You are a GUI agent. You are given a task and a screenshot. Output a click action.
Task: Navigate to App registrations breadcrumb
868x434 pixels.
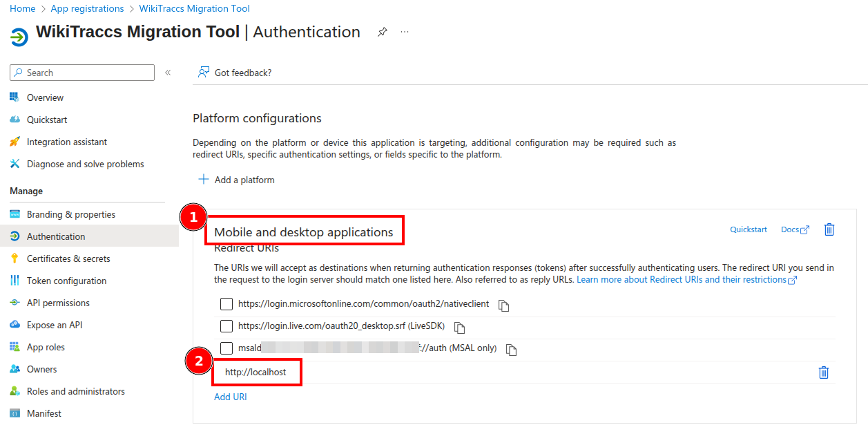87,9
